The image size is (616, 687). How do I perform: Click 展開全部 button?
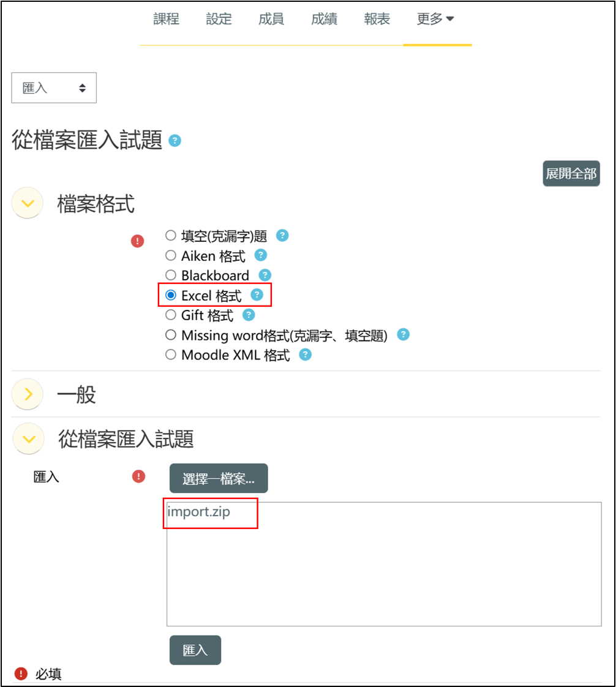click(571, 173)
